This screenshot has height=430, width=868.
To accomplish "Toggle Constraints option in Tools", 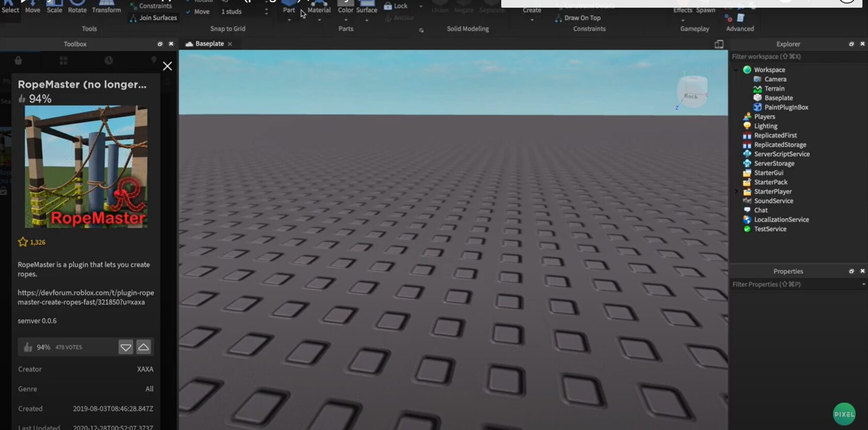I will pos(151,6).
